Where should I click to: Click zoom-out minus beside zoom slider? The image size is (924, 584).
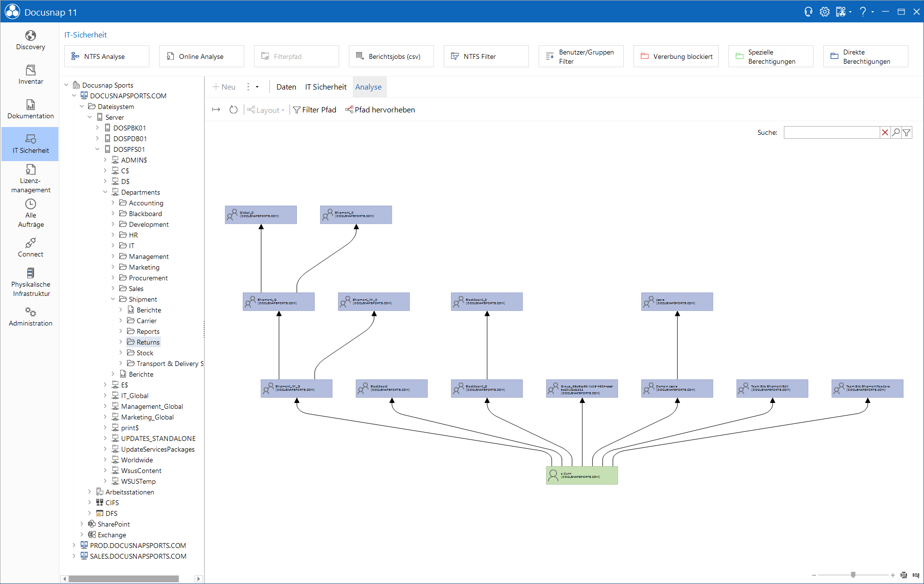(x=814, y=575)
